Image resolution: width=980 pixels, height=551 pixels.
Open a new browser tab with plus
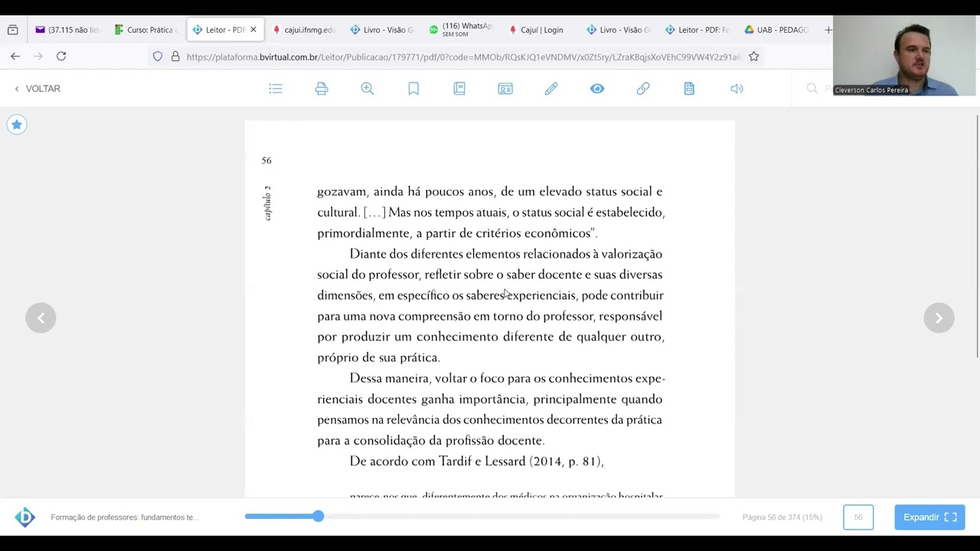(x=828, y=30)
